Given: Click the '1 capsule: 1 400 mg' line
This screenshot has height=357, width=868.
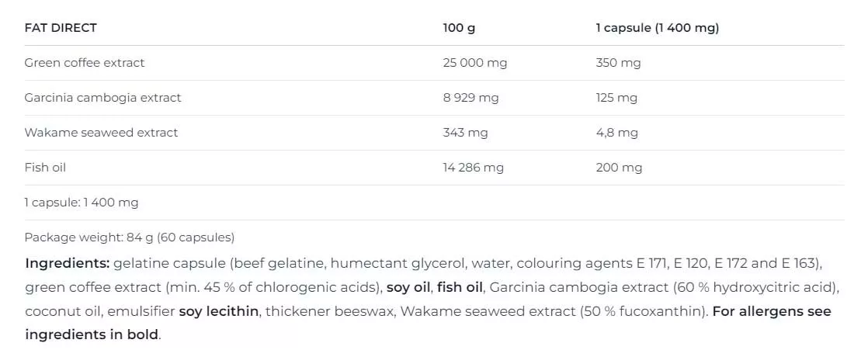Looking at the screenshot, I should click(82, 203).
